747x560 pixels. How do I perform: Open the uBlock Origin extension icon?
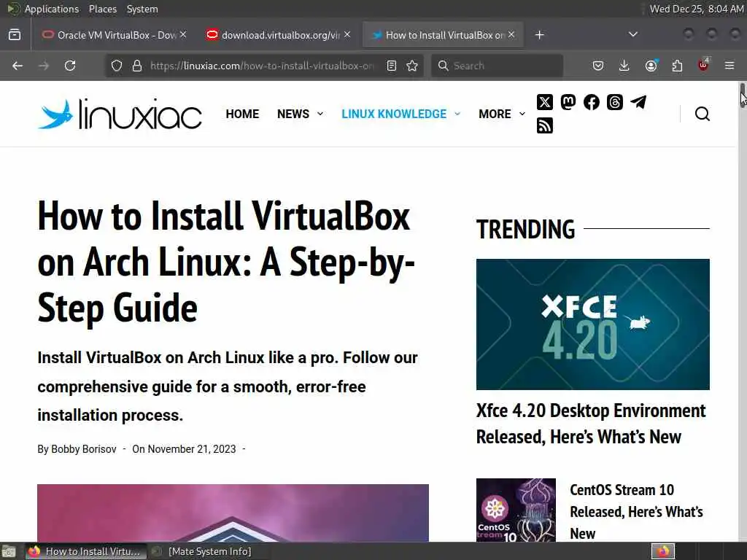(x=703, y=65)
